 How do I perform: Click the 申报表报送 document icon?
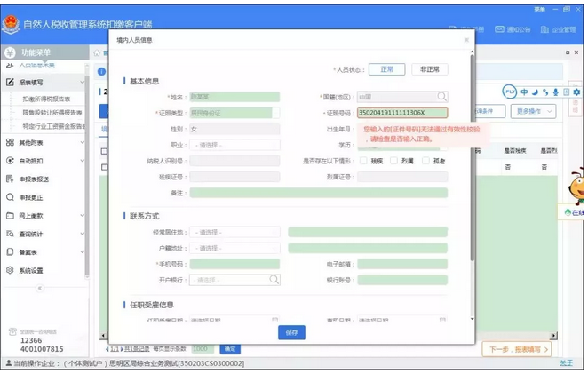(x=10, y=179)
